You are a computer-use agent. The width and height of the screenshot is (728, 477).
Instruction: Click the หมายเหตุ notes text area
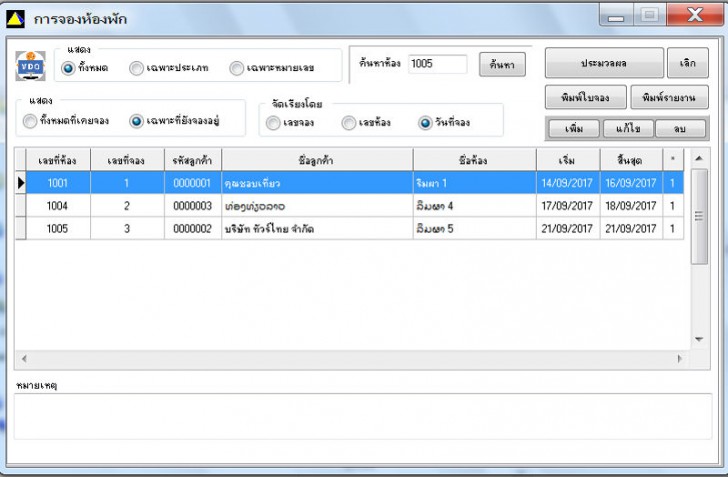pos(363,416)
